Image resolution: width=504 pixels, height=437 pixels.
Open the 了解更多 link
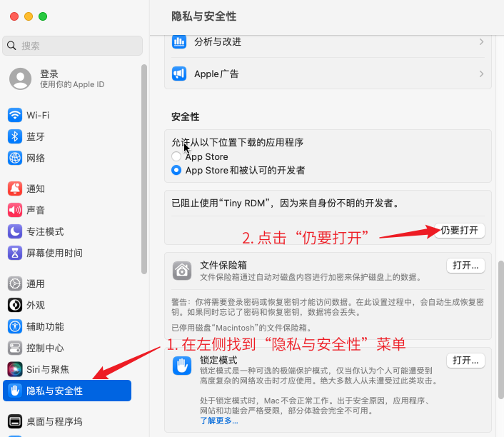219,421
